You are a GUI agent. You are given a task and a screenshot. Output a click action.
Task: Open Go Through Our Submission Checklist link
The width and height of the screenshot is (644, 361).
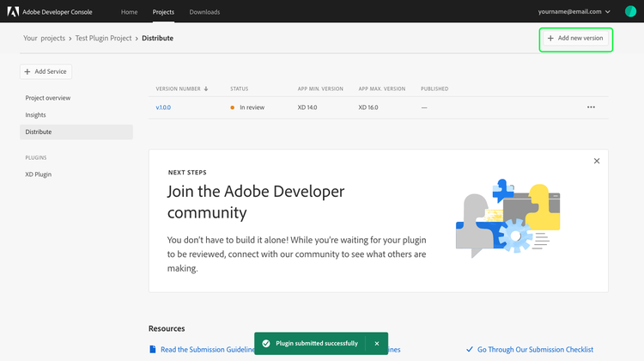pyautogui.click(x=535, y=350)
